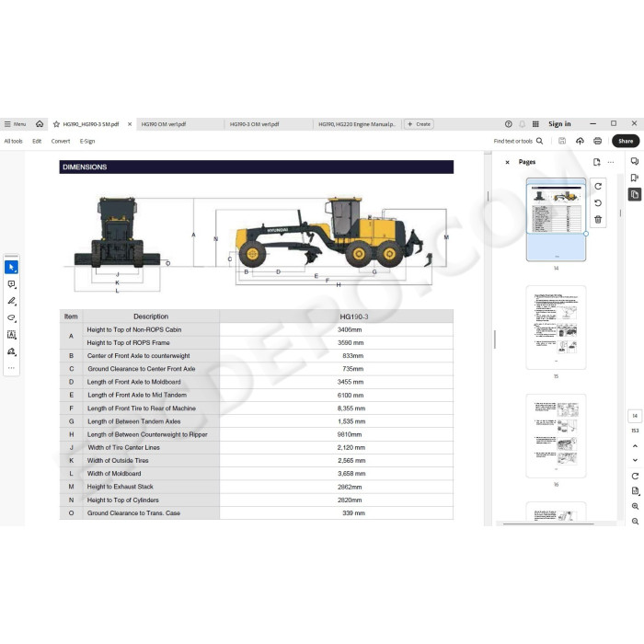Go to previous page with up arrow
This screenshot has width=644, height=644.
click(635, 446)
